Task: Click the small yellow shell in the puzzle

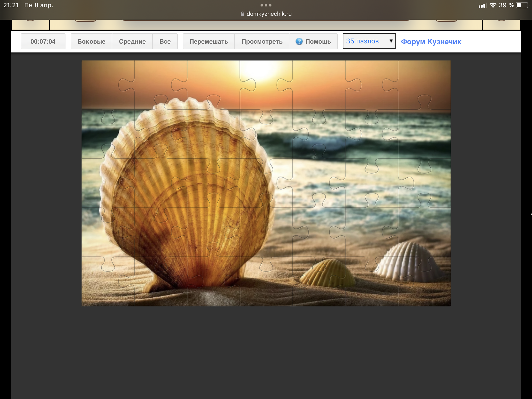Action: pos(328,273)
